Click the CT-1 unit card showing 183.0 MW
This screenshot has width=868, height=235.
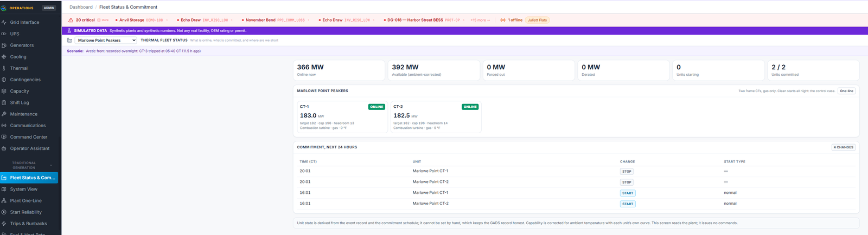click(342, 117)
